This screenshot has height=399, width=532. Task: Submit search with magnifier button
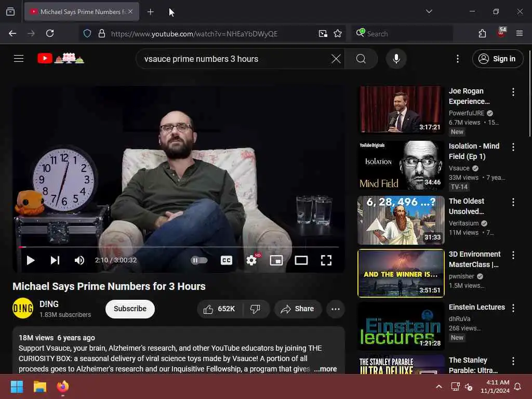(361, 59)
